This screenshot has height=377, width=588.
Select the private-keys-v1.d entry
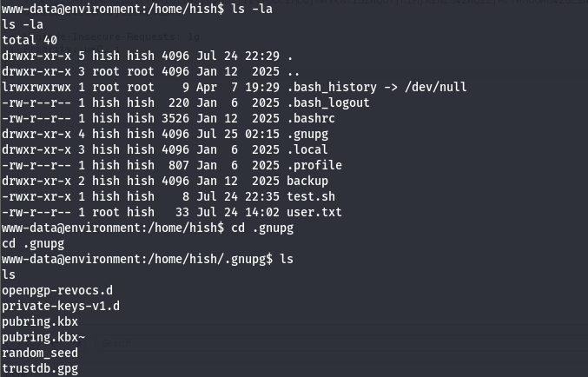click(x=61, y=306)
